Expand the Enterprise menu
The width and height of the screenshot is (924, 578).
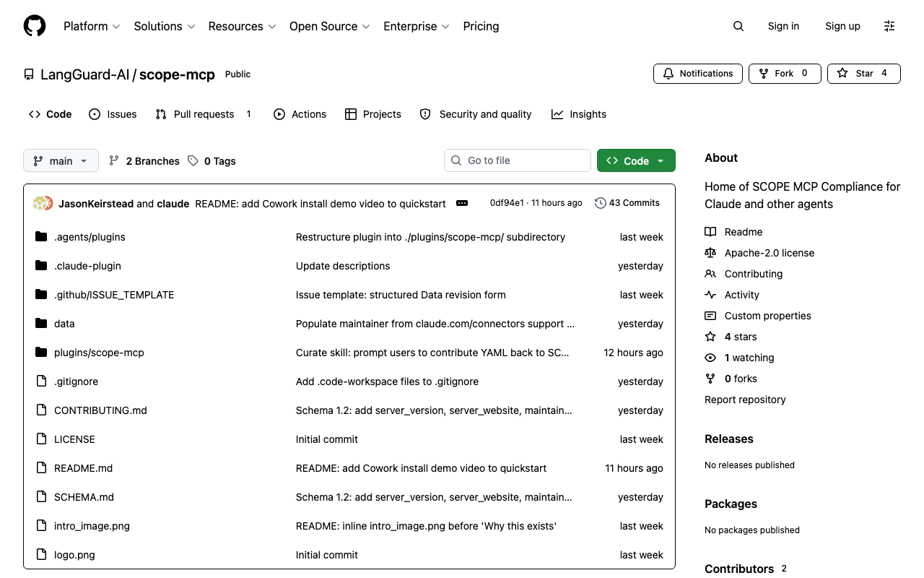417,26
